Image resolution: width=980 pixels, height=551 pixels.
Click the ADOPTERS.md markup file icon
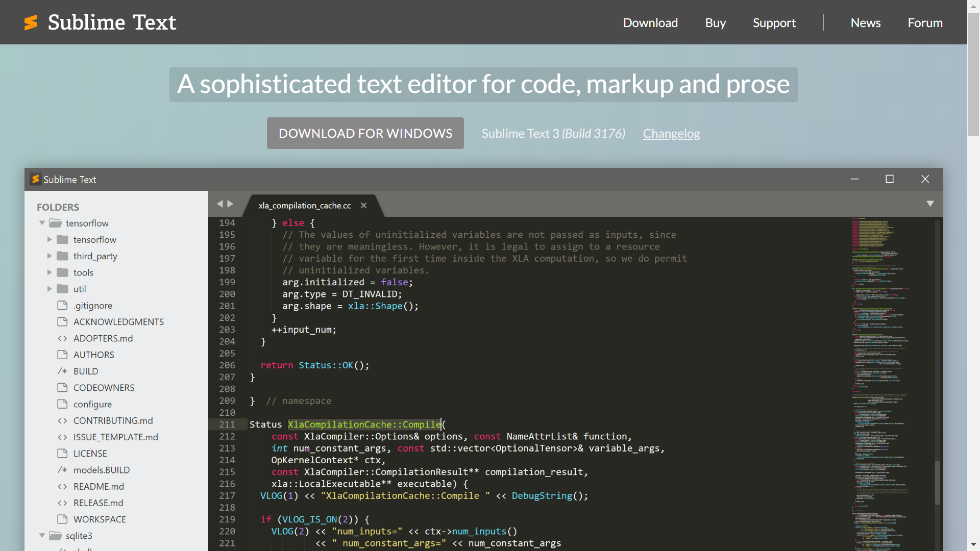click(62, 338)
